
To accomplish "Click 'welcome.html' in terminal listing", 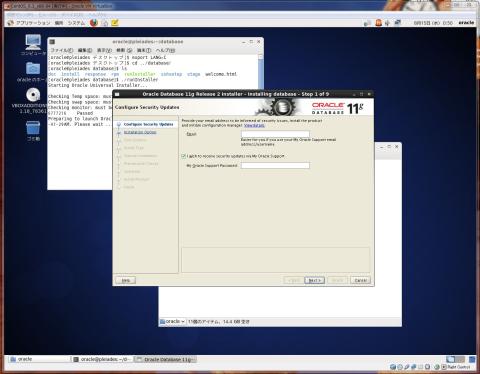I will click(x=221, y=74).
